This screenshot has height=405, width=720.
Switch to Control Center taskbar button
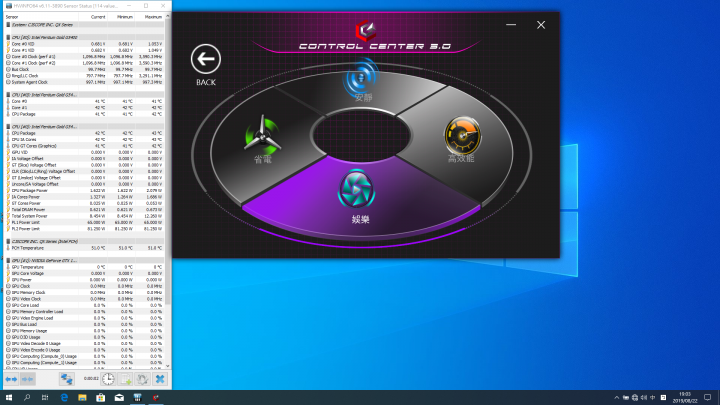pyautogui.click(x=156, y=398)
